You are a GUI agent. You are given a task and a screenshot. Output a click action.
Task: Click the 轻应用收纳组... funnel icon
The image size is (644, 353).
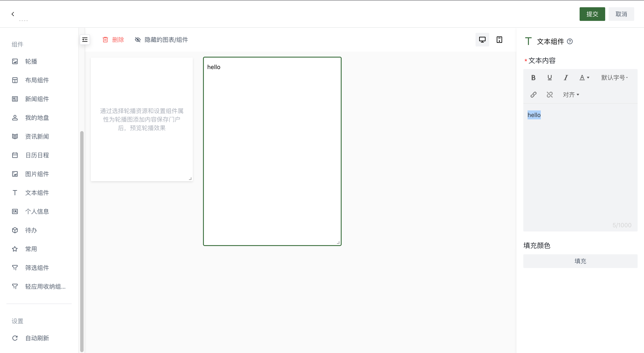click(15, 286)
